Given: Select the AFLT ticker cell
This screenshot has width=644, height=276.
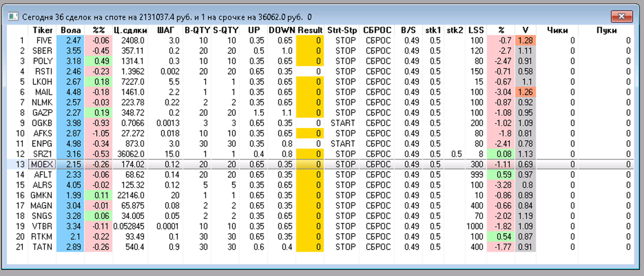Looking at the screenshot, I should click(43, 174).
